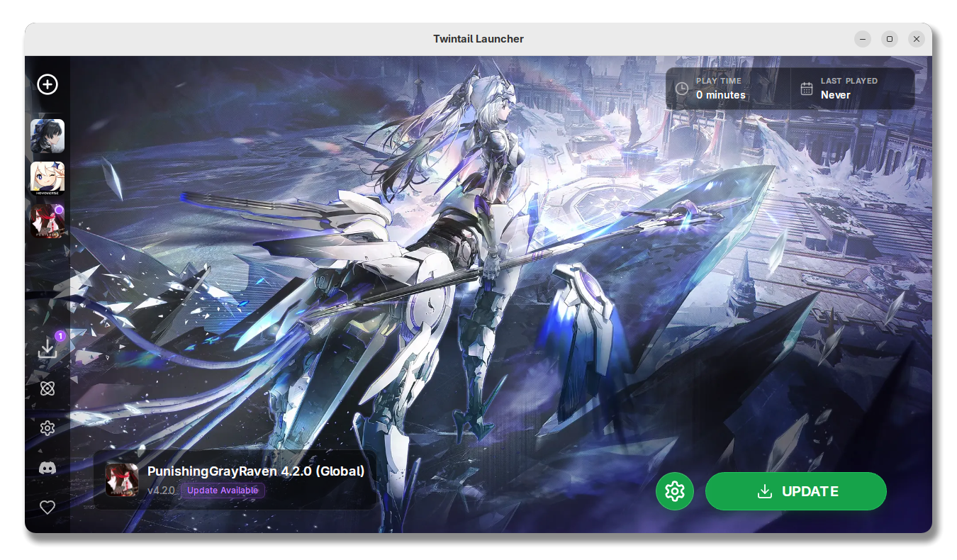Viewport: 957px width, 560px height.
Task: Start the game update with UPDATE button
Action: 796,491
